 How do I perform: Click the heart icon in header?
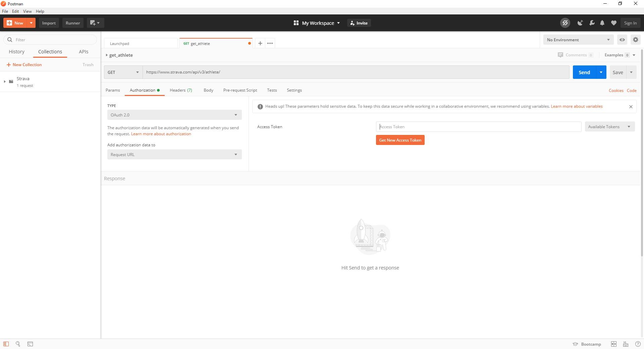pos(614,23)
